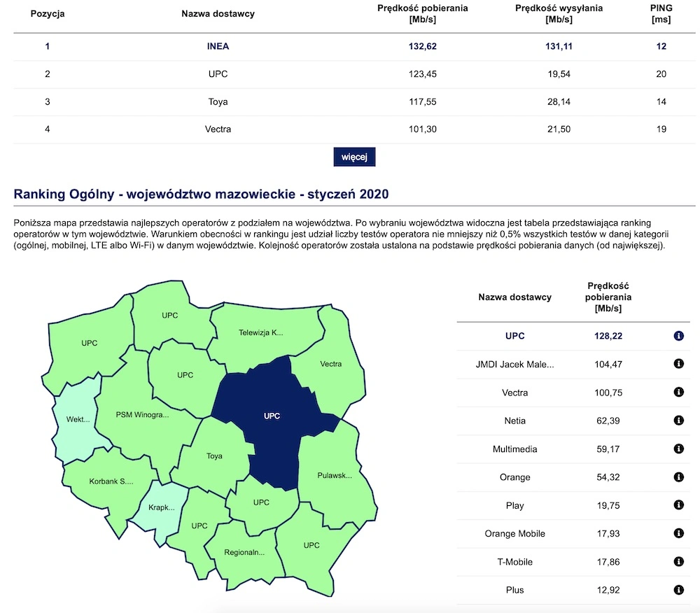700x613 pixels.
Task: Open the info icon in the Plus row
Action: (678, 590)
